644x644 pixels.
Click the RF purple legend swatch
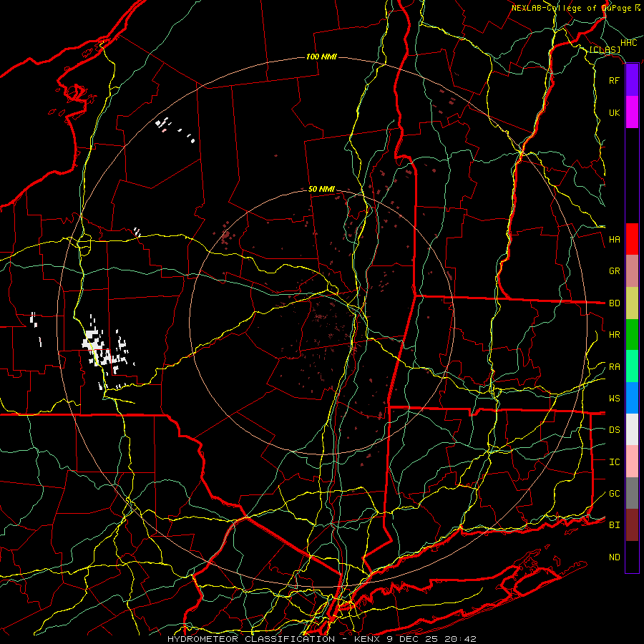point(632,80)
